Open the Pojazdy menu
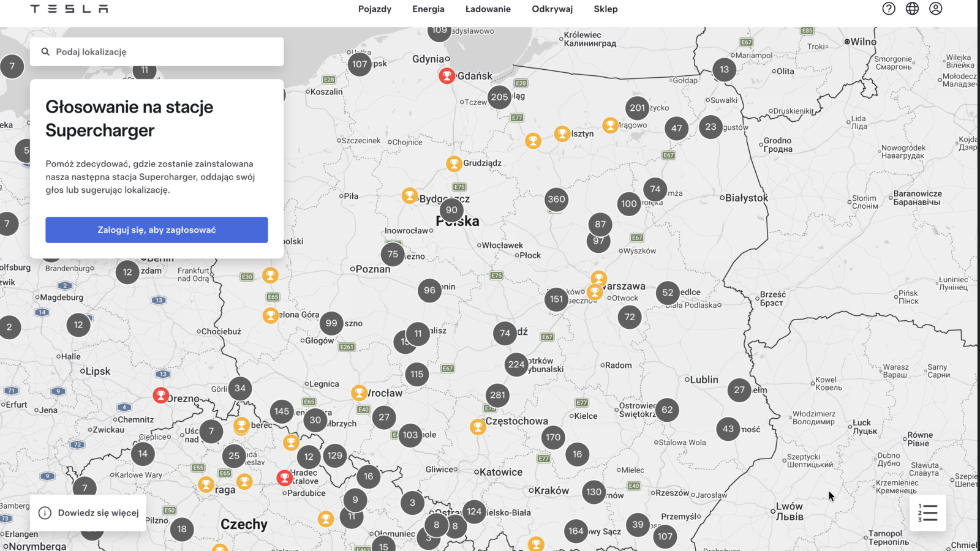The image size is (980, 551). coord(375,9)
